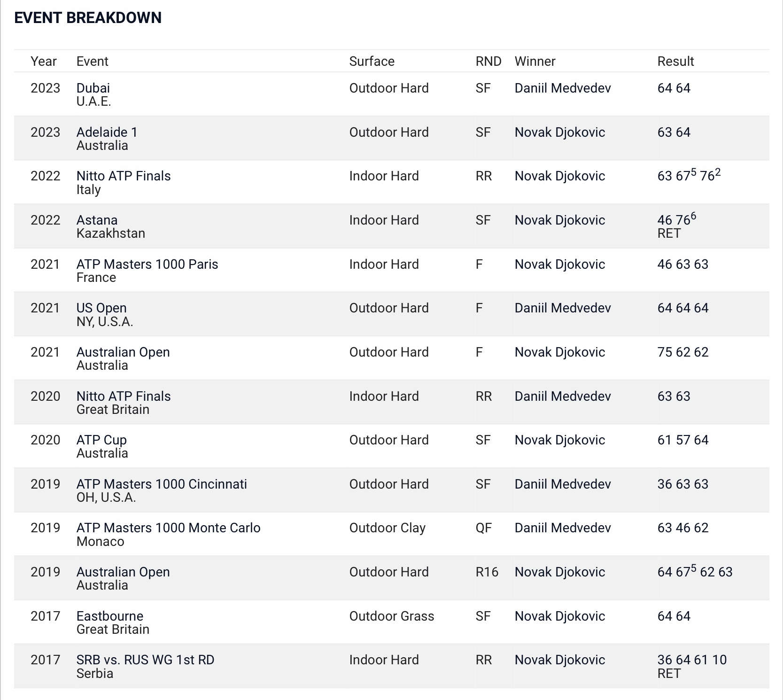View the 75 62 62 Australian Open result

coord(683,352)
